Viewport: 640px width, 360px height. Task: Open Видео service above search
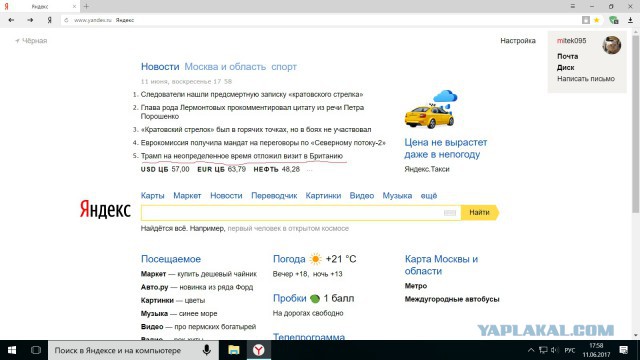(362, 196)
